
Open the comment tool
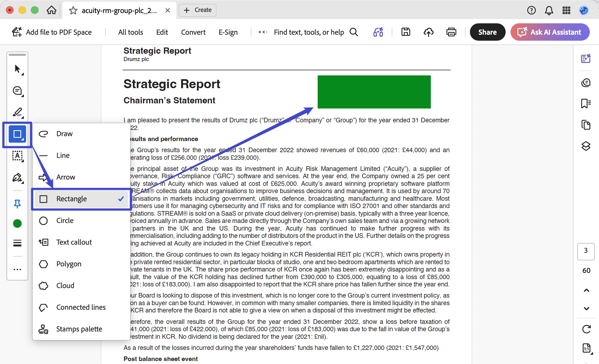coord(17,91)
